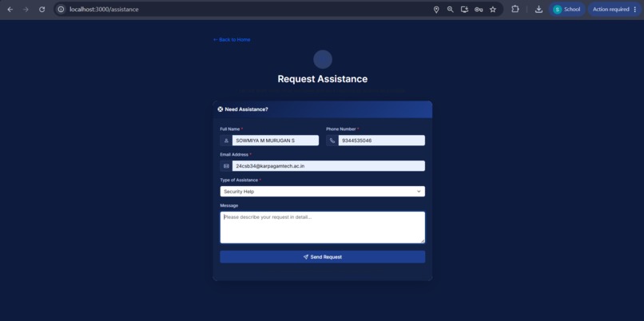Click the lifebuoy icon beside Need Assistance?
Viewport: 644px width, 321px height.
[221, 109]
